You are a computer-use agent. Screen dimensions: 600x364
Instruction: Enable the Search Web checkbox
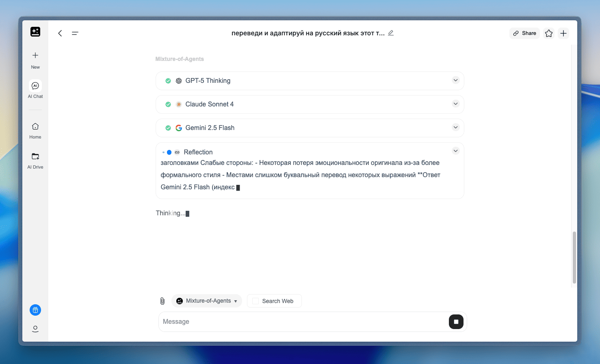(256, 301)
